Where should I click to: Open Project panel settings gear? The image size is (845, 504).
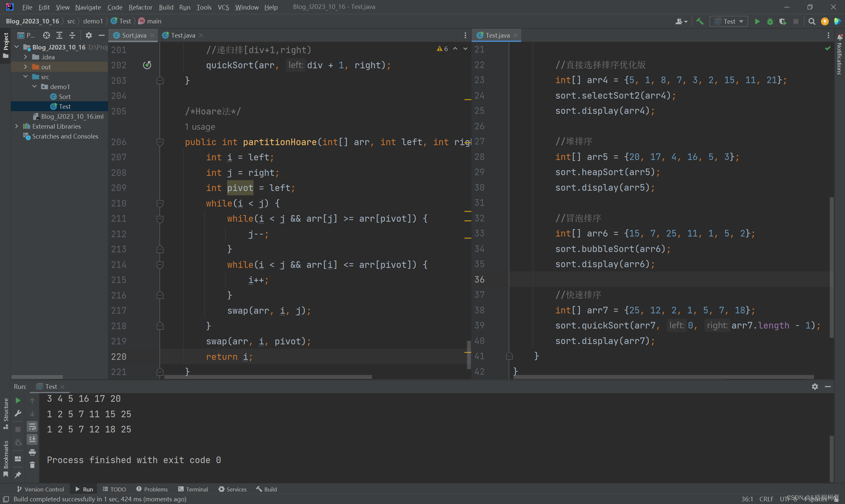point(89,35)
